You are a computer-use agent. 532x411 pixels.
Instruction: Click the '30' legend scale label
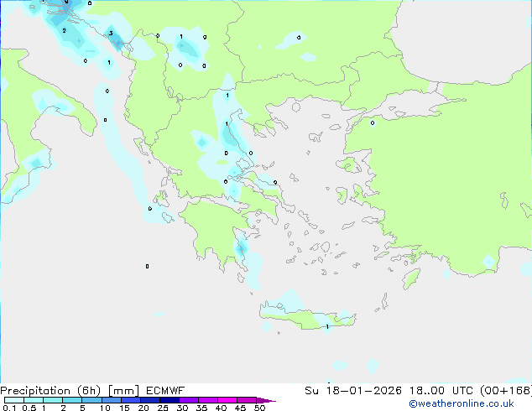pos(182,408)
